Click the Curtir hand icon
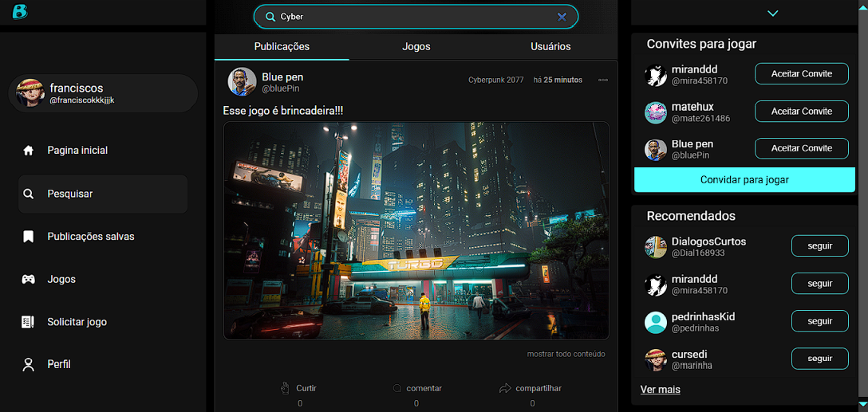The width and height of the screenshot is (868, 412). (x=286, y=388)
